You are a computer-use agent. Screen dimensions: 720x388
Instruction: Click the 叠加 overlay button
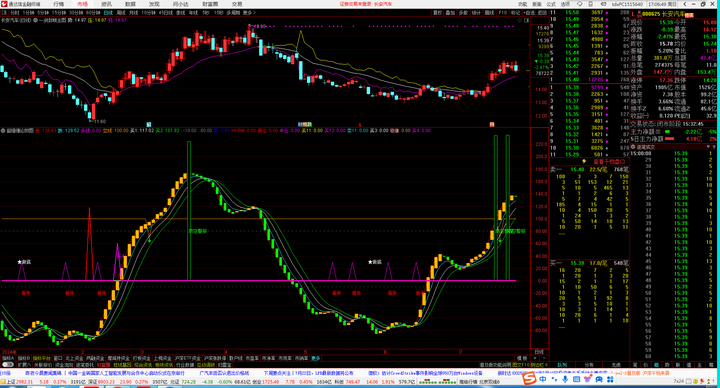coord(450,13)
